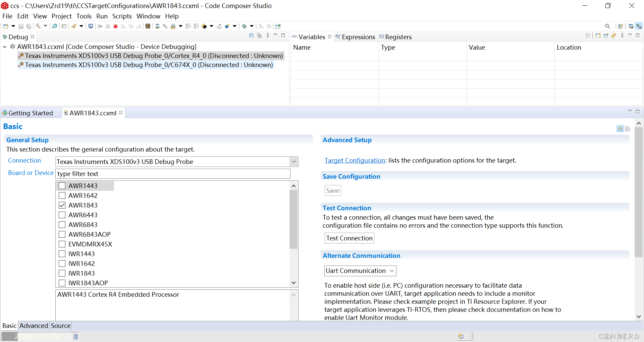Image resolution: width=644 pixels, height=342 pixels.
Task: Click the red Terminate stop icon
Action: tap(115, 26)
